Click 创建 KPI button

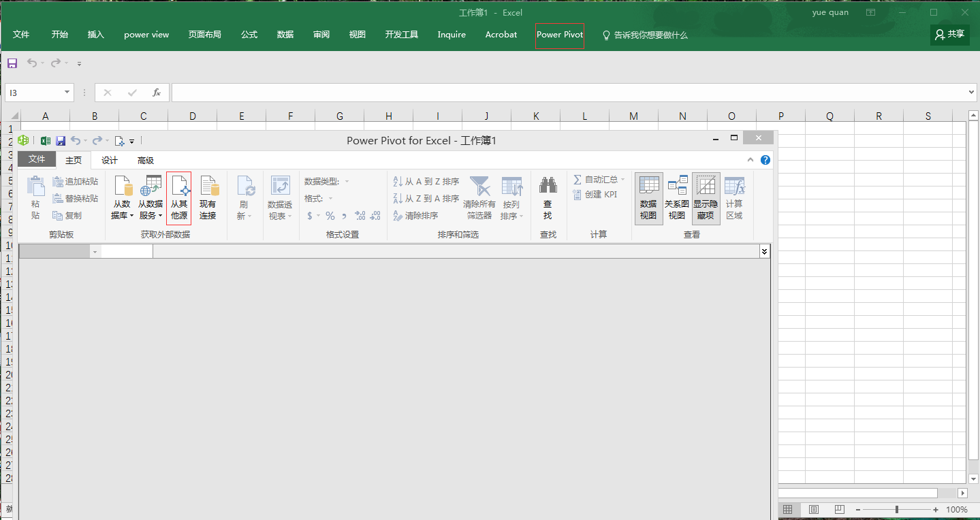(595, 195)
